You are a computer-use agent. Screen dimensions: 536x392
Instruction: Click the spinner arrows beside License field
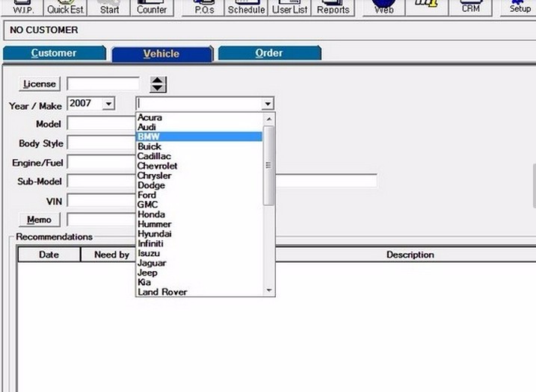158,84
